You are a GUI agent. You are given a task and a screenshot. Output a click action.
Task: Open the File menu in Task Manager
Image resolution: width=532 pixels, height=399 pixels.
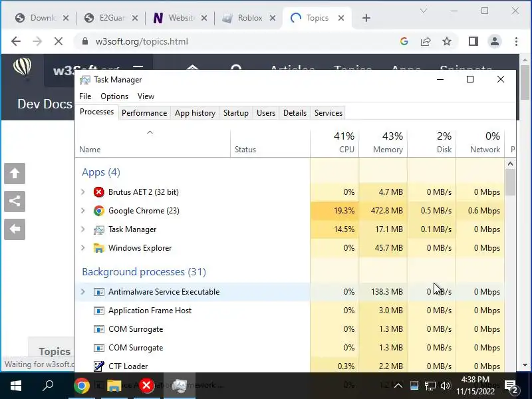(85, 96)
